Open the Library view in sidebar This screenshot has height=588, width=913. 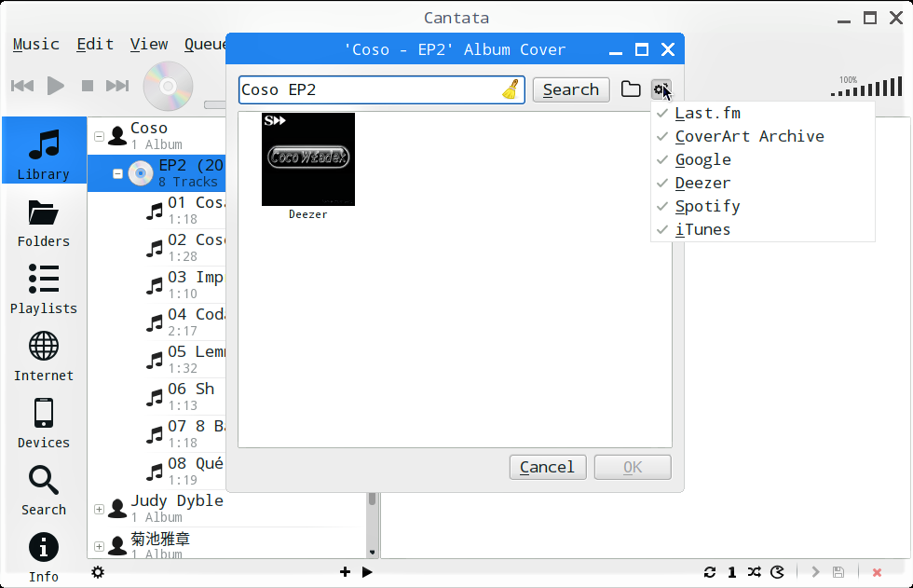[44, 150]
